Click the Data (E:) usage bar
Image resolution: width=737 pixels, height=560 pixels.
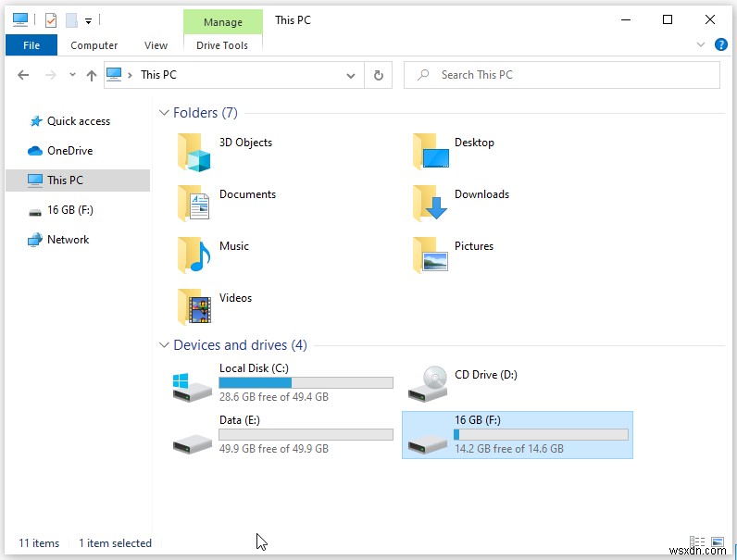pos(306,434)
